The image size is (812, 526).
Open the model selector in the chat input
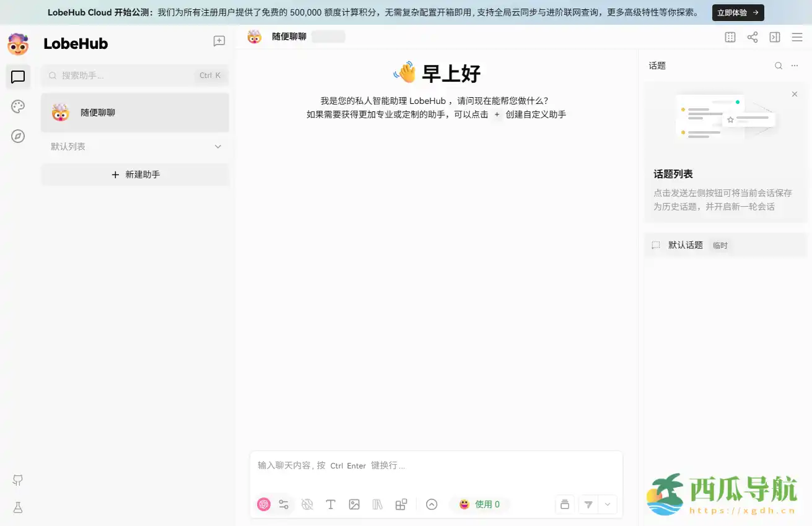263,504
